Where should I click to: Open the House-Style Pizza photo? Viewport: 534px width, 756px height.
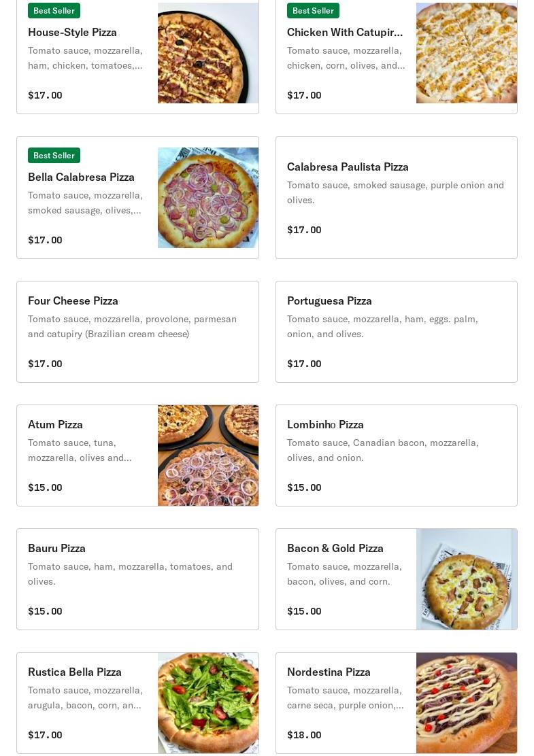(x=208, y=53)
